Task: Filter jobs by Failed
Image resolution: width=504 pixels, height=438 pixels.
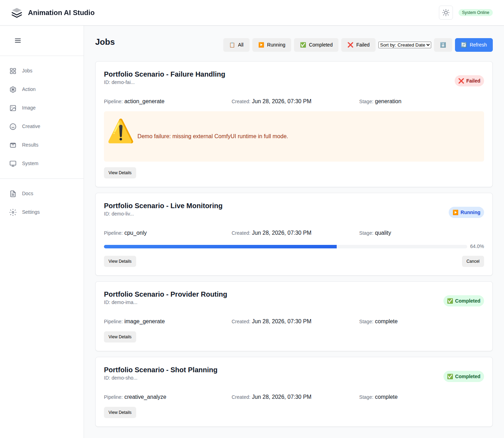Action: point(358,45)
